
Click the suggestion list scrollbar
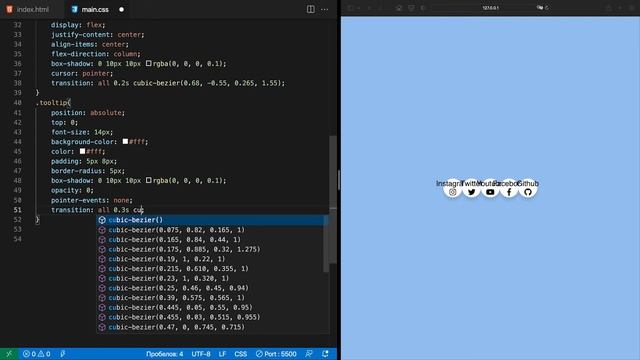tap(326, 245)
